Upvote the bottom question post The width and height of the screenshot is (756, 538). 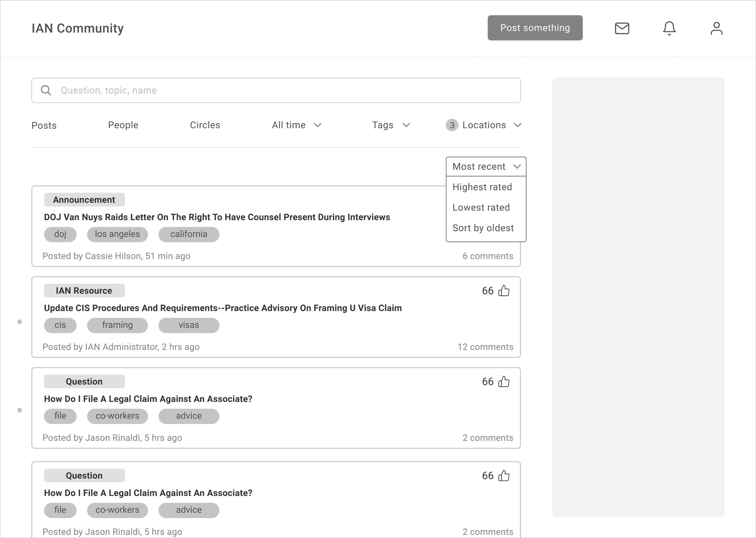[x=504, y=476]
